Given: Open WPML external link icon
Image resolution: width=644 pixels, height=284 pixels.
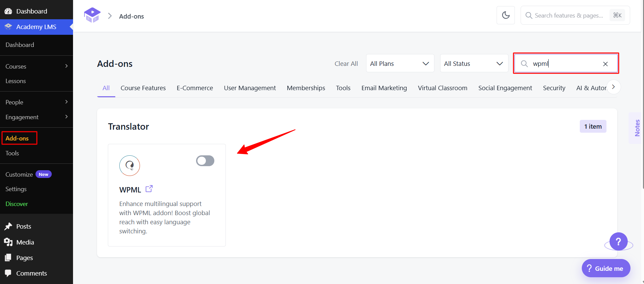Looking at the screenshot, I should point(149,189).
